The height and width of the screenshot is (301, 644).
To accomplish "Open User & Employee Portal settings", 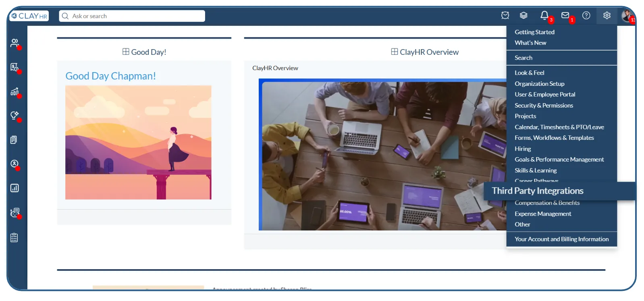I will [x=545, y=94].
